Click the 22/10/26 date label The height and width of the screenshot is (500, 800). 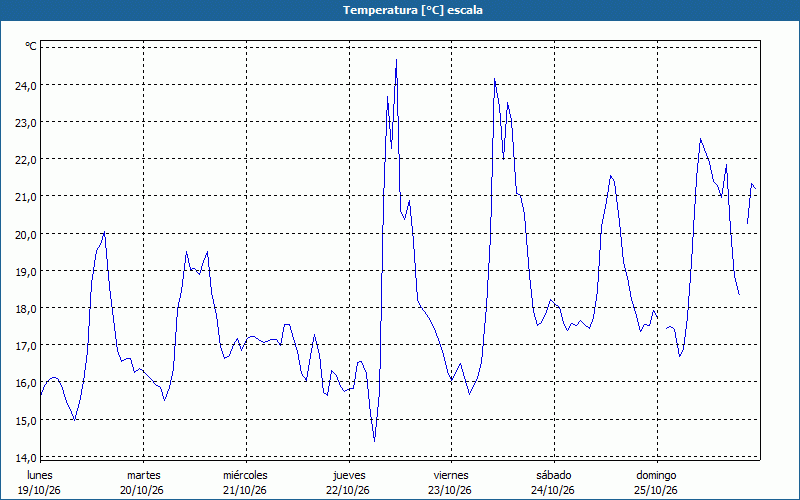point(348,490)
